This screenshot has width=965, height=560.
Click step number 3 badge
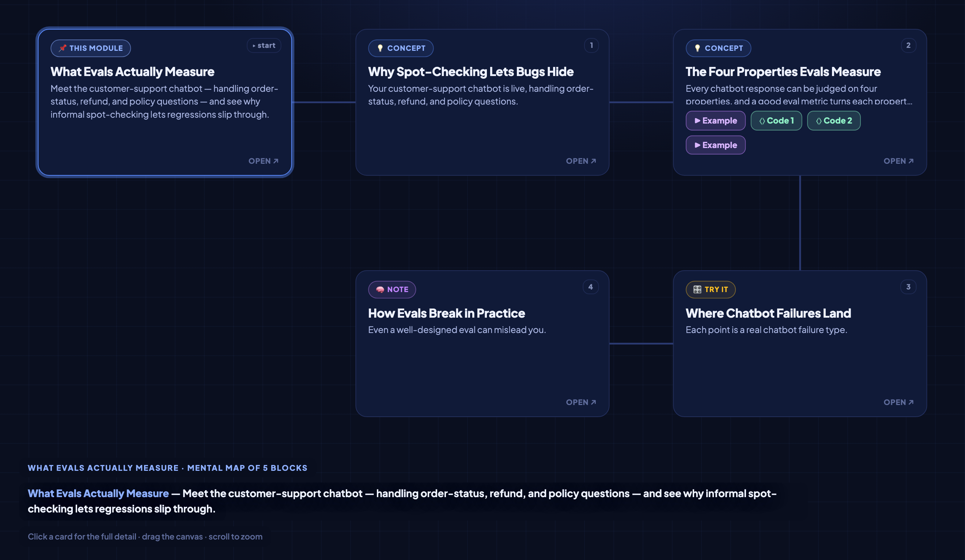(x=908, y=287)
